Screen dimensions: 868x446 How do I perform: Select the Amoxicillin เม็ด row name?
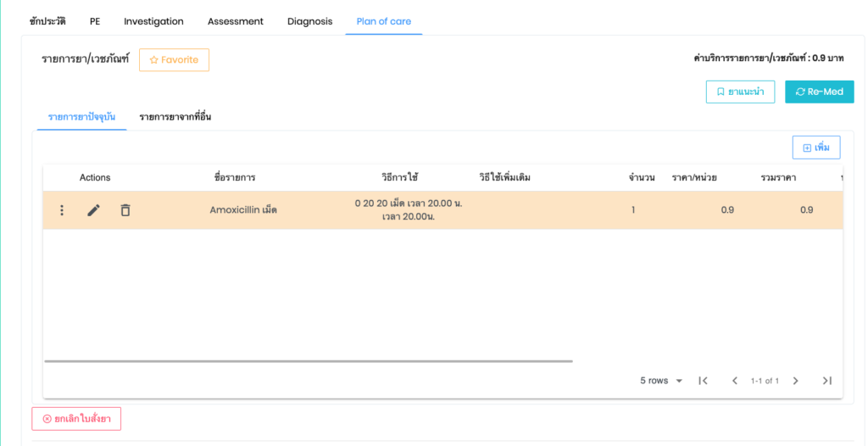click(243, 210)
